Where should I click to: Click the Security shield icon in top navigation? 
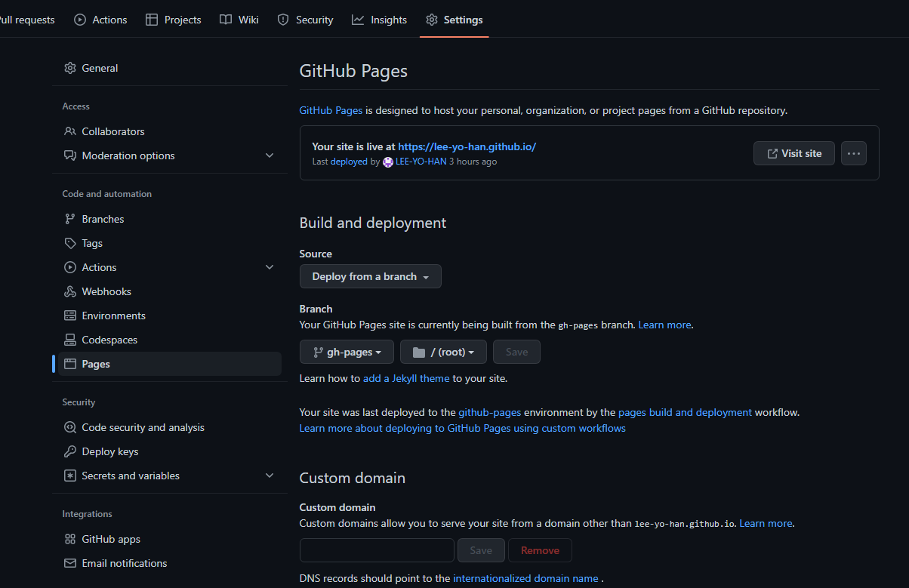(283, 20)
